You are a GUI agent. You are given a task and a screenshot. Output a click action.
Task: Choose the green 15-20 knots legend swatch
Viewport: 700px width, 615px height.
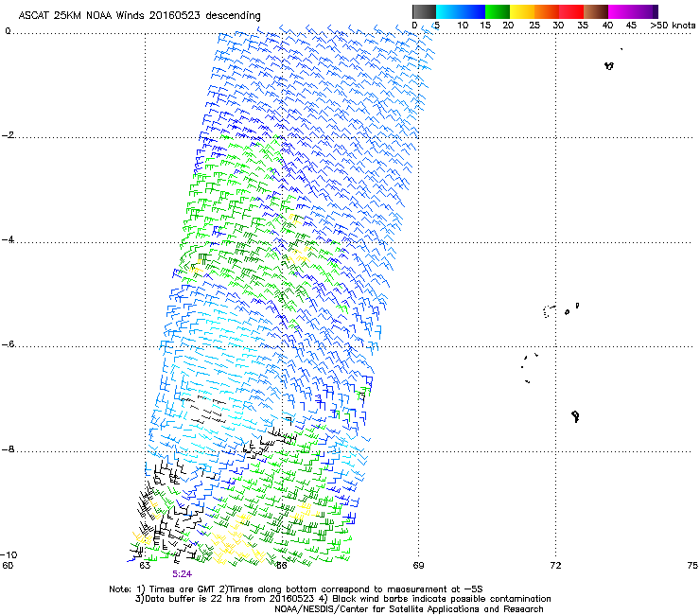(498, 11)
